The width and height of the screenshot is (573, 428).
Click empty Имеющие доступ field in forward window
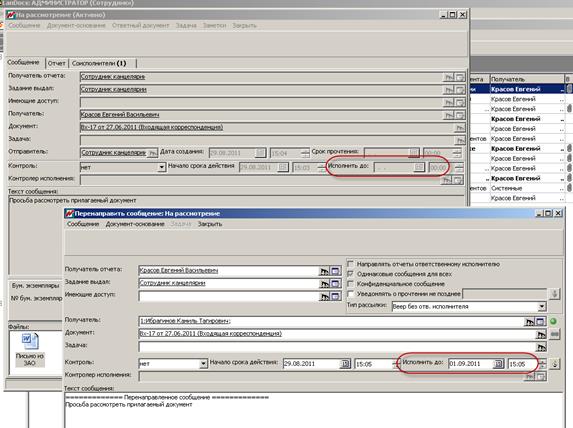(x=229, y=296)
